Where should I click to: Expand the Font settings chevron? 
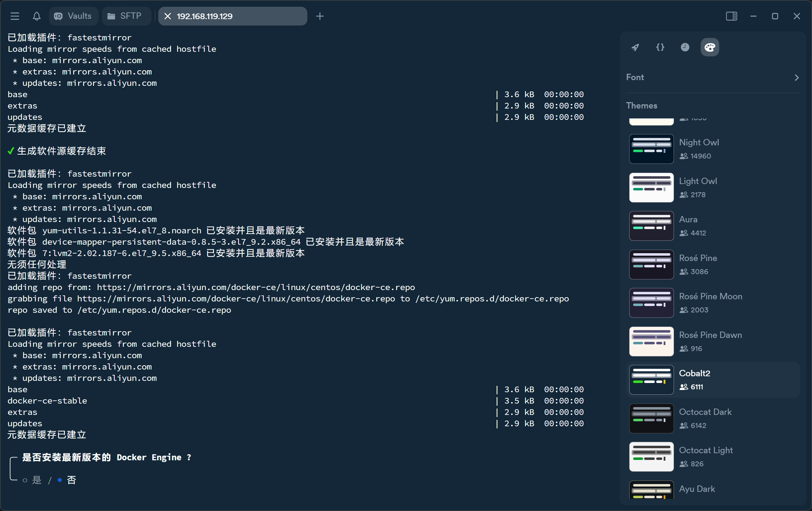tap(797, 78)
